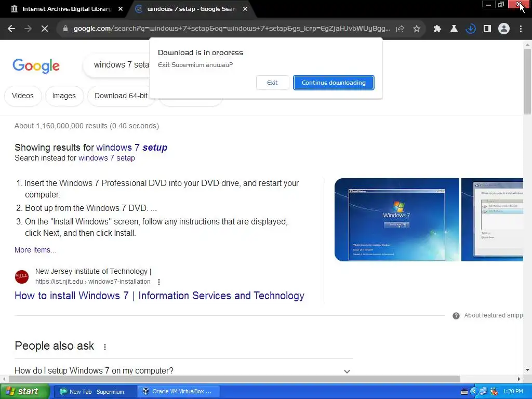
Task: Click Continue downloading button
Action: click(x=334, y=83)
